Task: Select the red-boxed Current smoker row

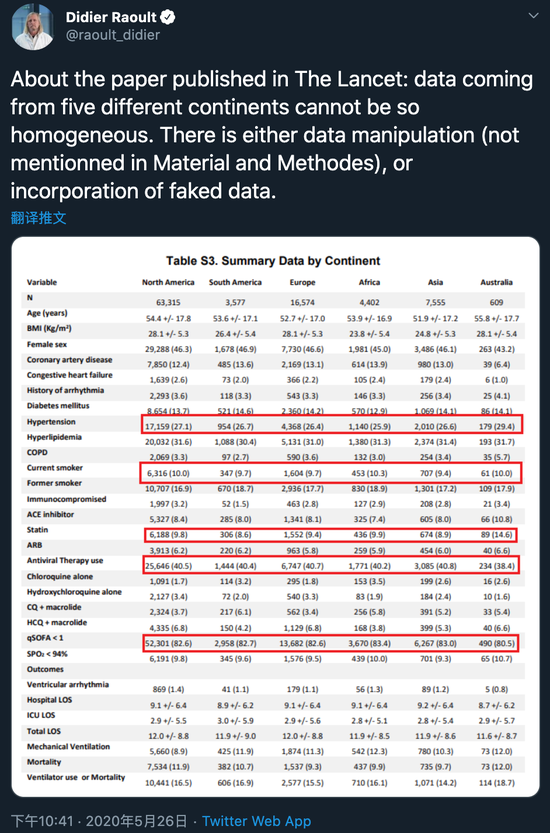Action: [331, 472]
